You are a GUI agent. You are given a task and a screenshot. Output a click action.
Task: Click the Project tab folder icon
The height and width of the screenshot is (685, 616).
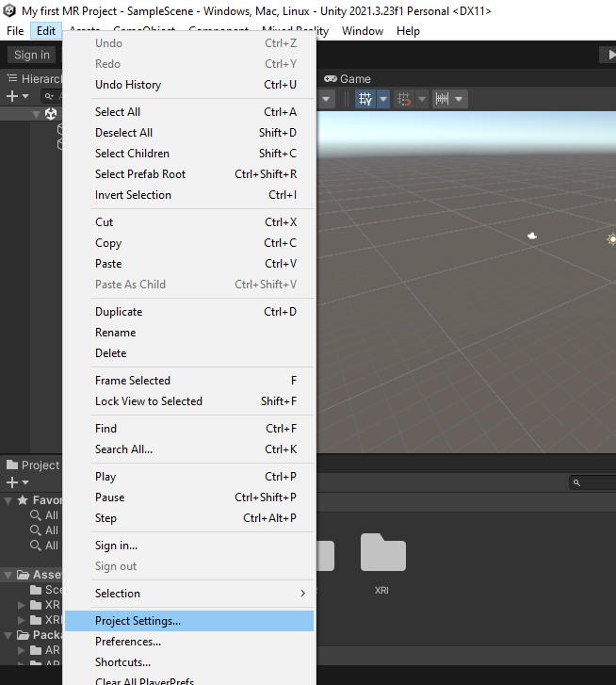[x=12, y=465]
